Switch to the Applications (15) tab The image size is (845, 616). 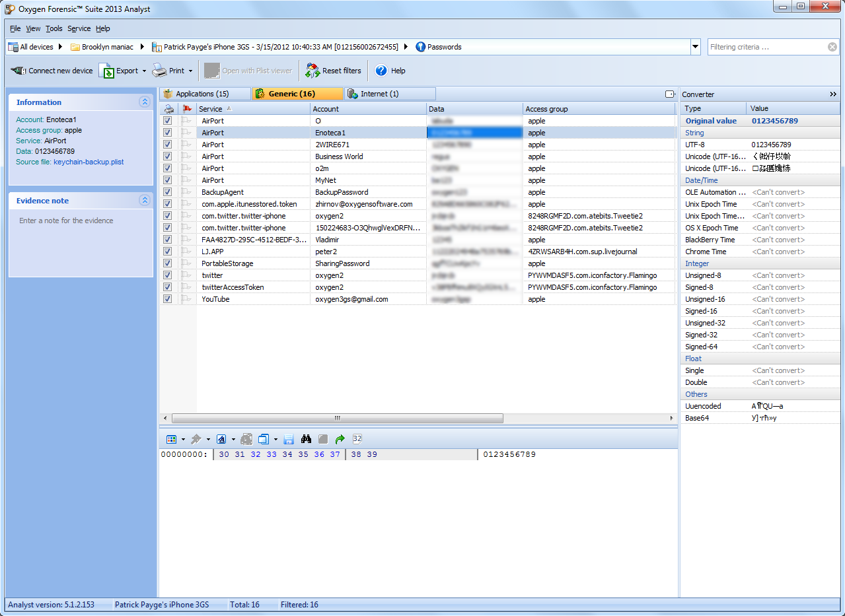[x=203, y=94]
